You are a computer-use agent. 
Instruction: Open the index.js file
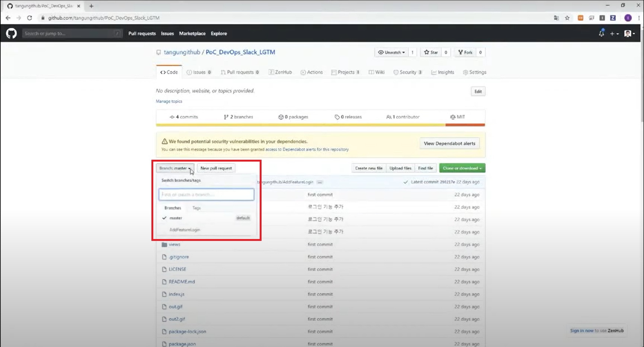click(176, 294)
